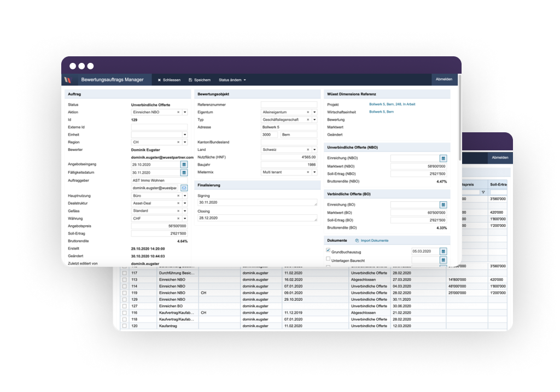Expand the Währung dropdown arrow
This screenshot has height=392, width=560.
pos(185,219)
